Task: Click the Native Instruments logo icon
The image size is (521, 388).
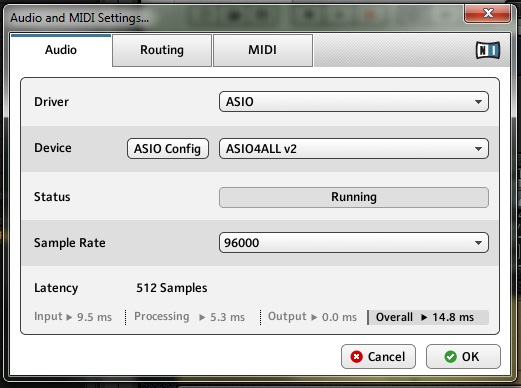Action: tap(488, 50)
